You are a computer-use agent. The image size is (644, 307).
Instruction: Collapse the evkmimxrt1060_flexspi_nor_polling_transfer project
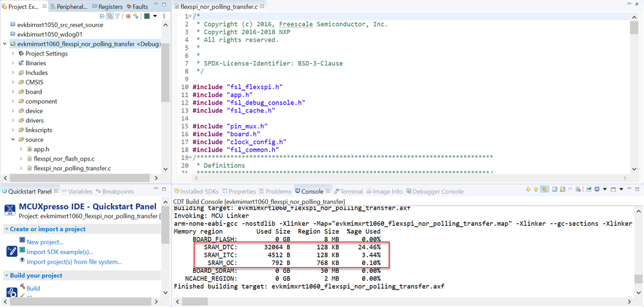[x=5, y=44]
